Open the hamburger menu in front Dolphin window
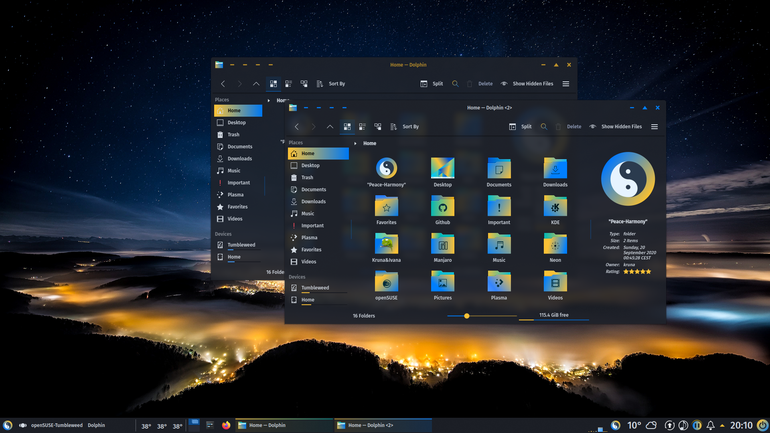The width and height of the screenshot is (770, 433). click(x=655, y=127)
